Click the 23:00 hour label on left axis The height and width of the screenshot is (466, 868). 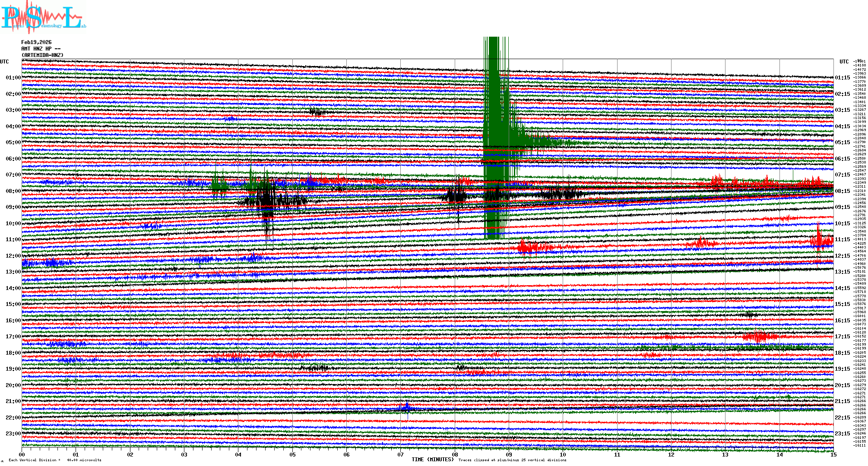tap(13, 434)
